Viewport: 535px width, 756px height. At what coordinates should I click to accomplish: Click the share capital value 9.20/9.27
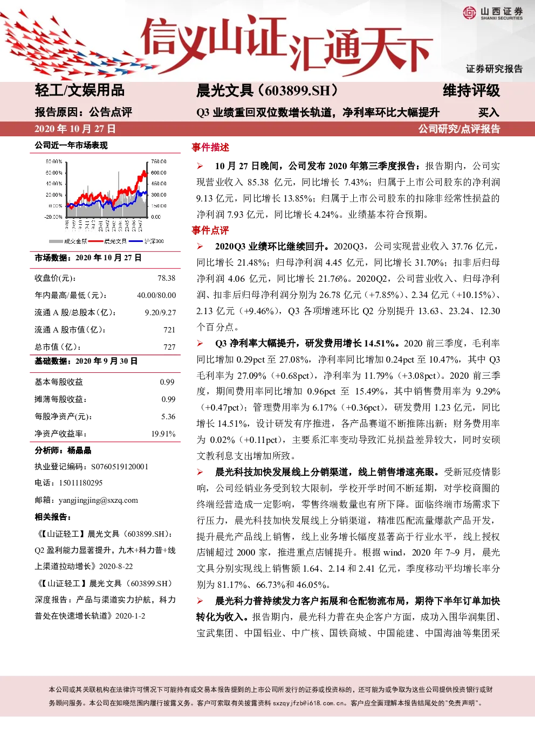point(160,313)
